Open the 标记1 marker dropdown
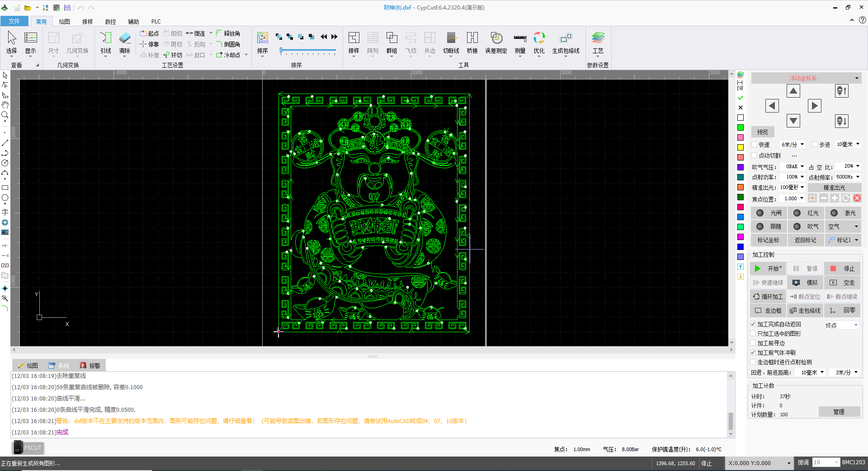 [843, 240]
